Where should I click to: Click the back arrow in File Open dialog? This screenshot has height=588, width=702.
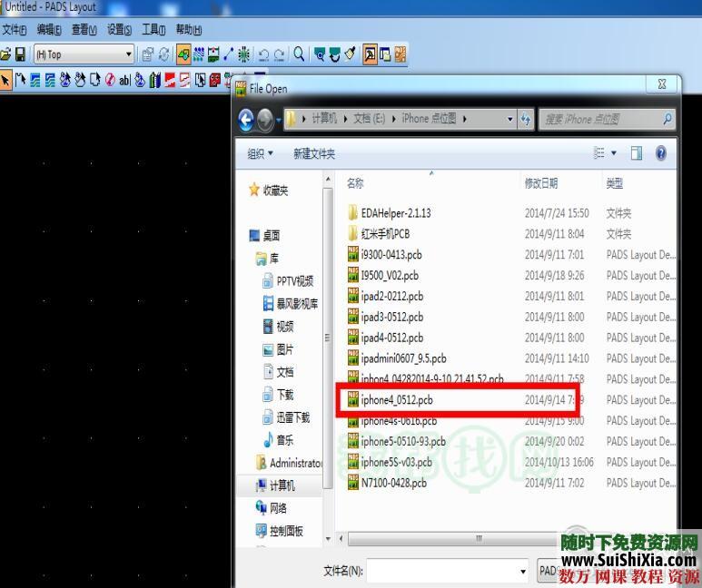tap(245, 119)
